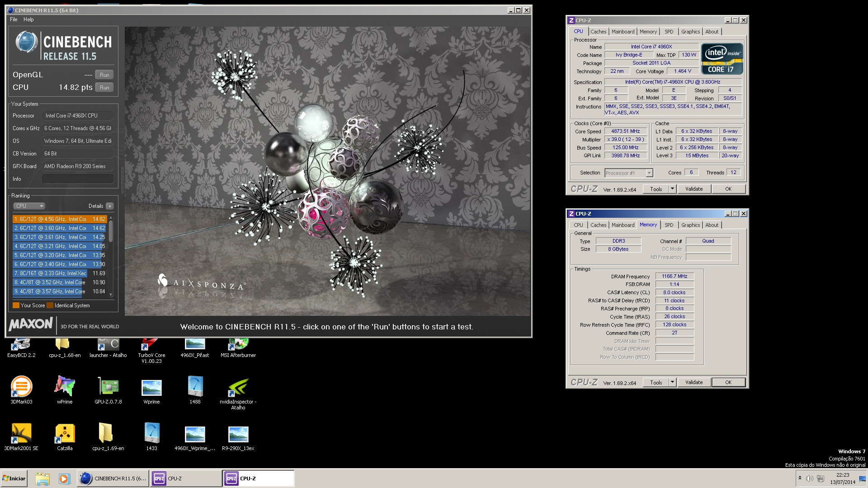Select ranking entry 2 at 3.60 GHz
Viewport: 868px width, 488px height.
point(60,228)
